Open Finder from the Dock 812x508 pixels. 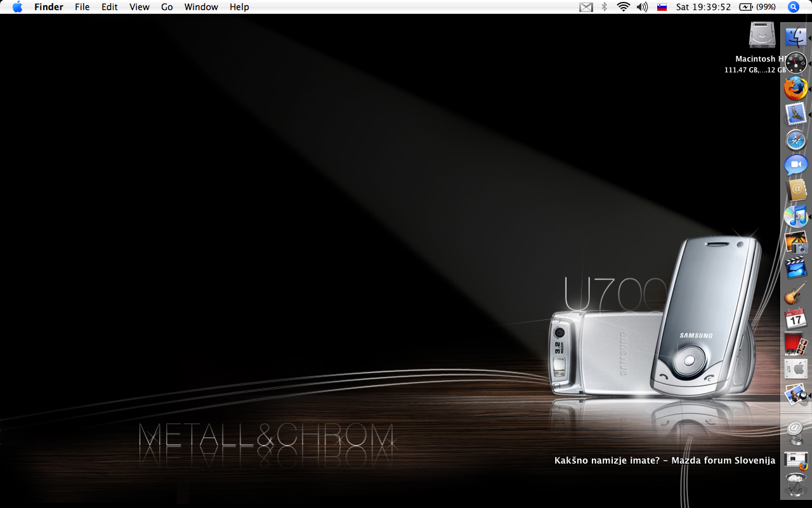796,37
